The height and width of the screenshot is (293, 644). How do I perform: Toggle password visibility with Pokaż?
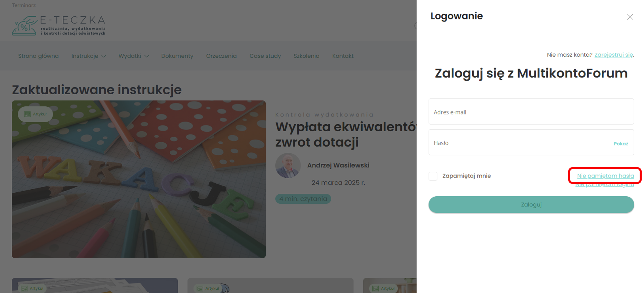click(621, 144)
